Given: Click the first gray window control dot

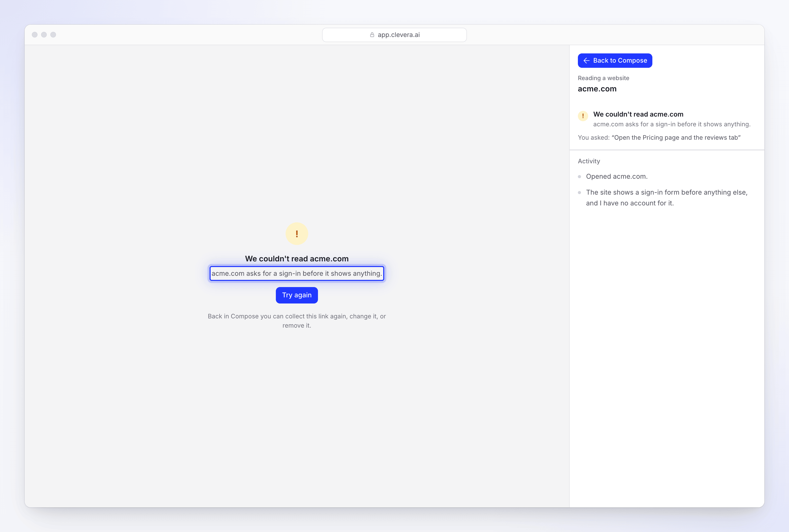Looking at the screenshot, I should coord(35,35).
